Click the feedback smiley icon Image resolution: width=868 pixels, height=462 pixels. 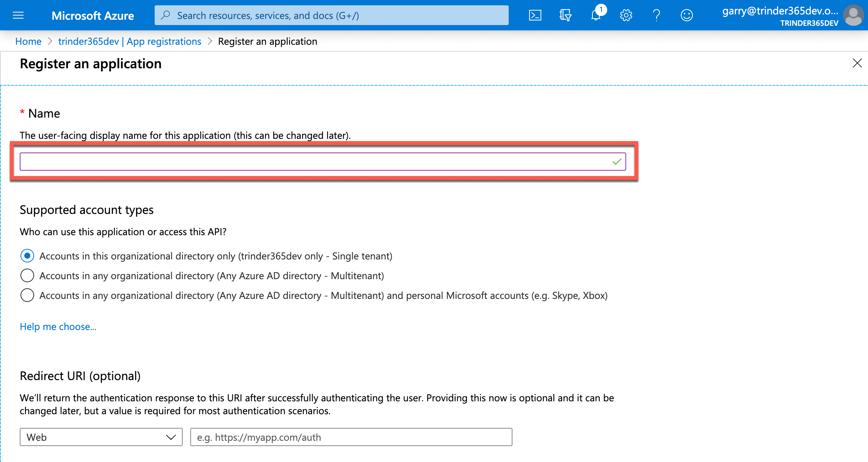(686, 15)
